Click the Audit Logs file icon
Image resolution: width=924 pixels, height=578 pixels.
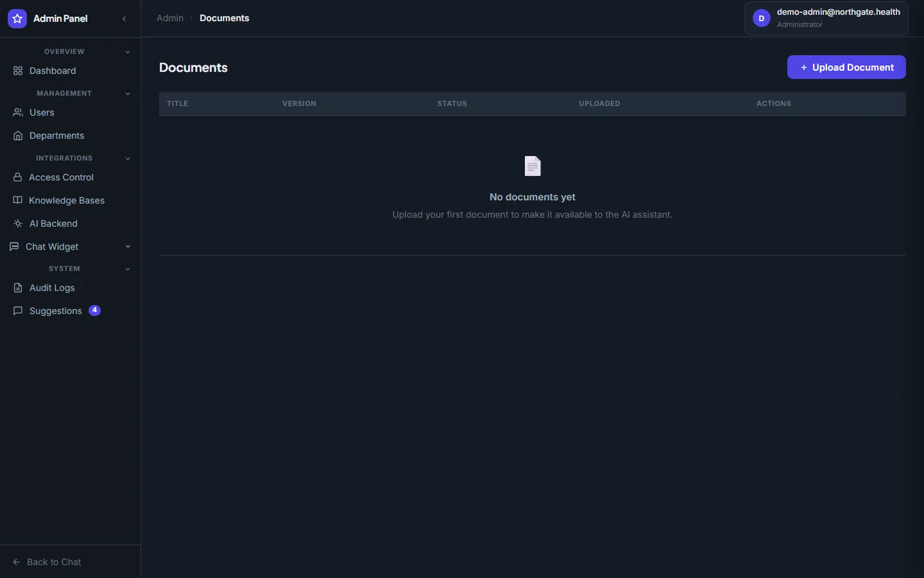point(18,287)
